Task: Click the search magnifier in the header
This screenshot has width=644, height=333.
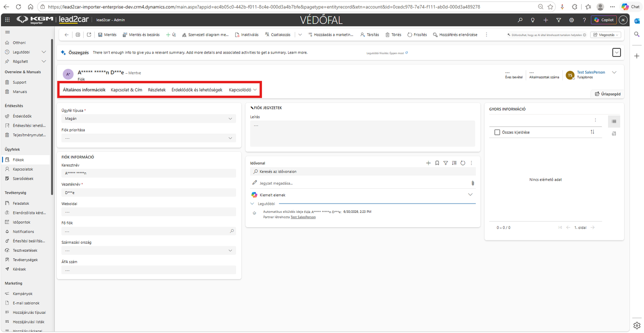Action: 520,20
